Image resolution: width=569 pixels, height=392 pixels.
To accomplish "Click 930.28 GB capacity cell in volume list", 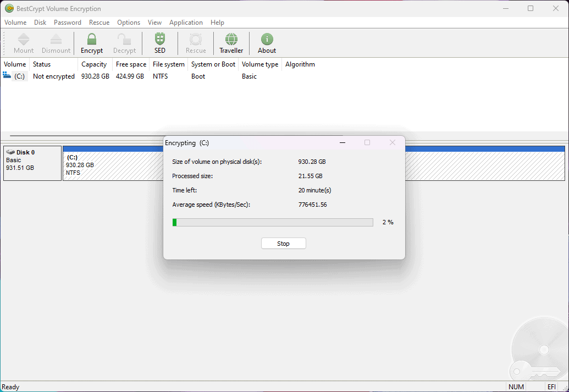I will tap(95, 76).
